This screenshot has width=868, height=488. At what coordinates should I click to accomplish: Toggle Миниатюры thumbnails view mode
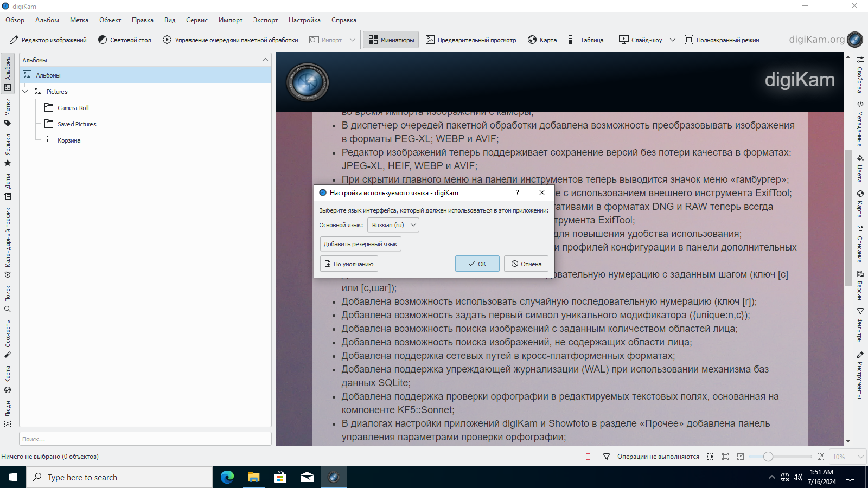coord(391,40)
